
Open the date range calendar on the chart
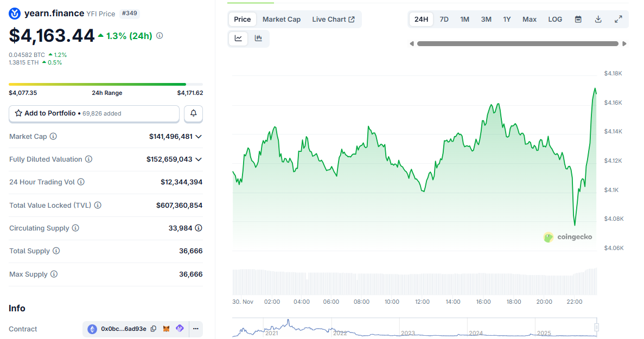578,19
